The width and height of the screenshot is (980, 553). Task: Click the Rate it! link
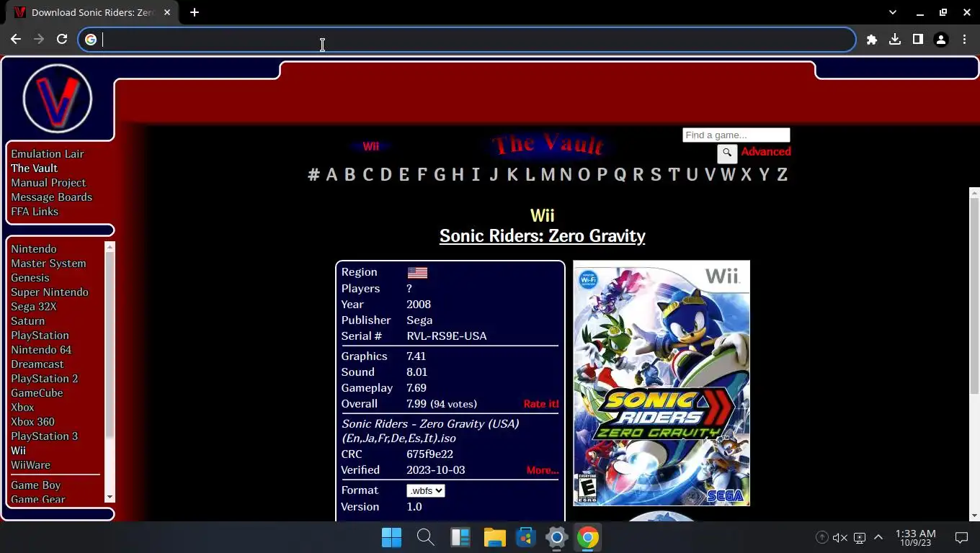541,404
